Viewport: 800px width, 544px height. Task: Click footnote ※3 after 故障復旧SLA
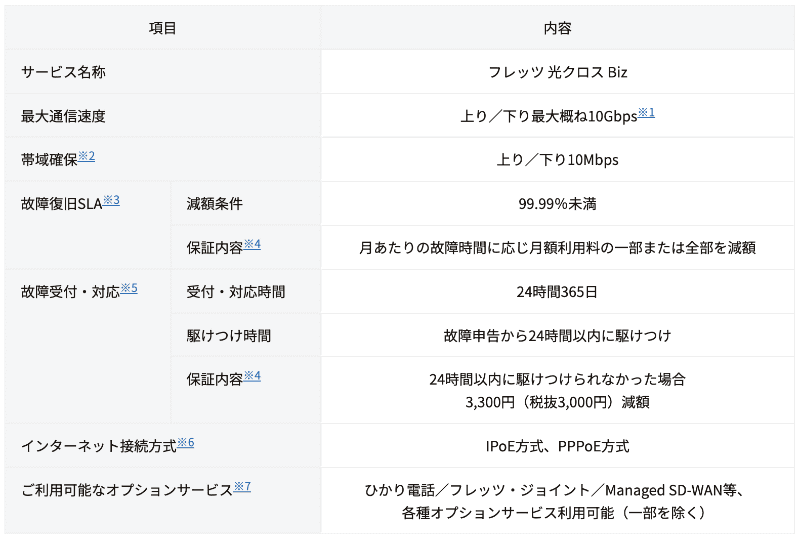click(111, 200)
